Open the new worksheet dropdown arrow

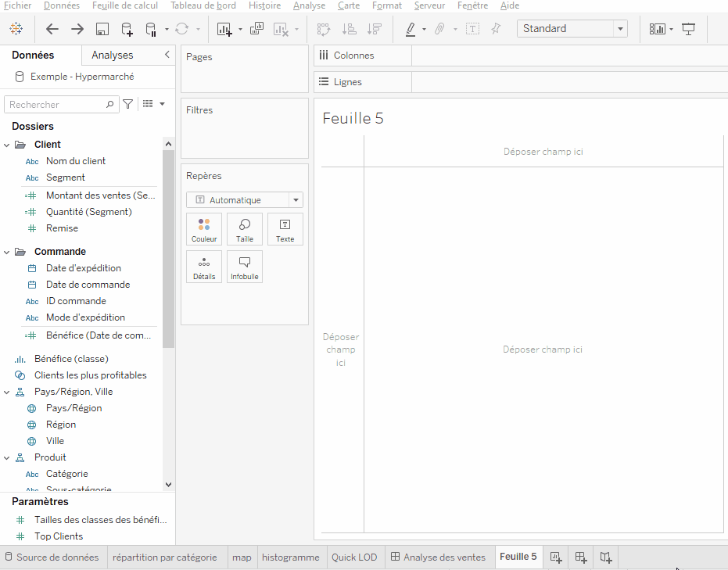[240, 29]
